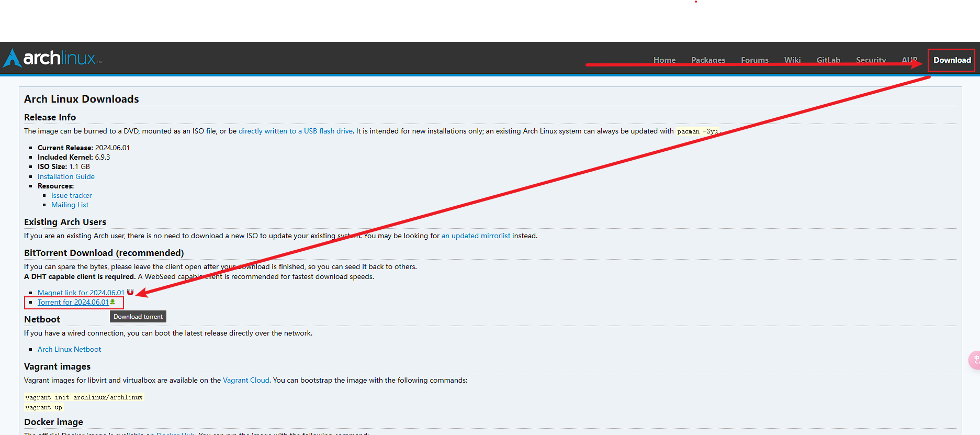
Task: Visit the GitLab navigation link
Action: pyautogui.click(x=828, y=60)
